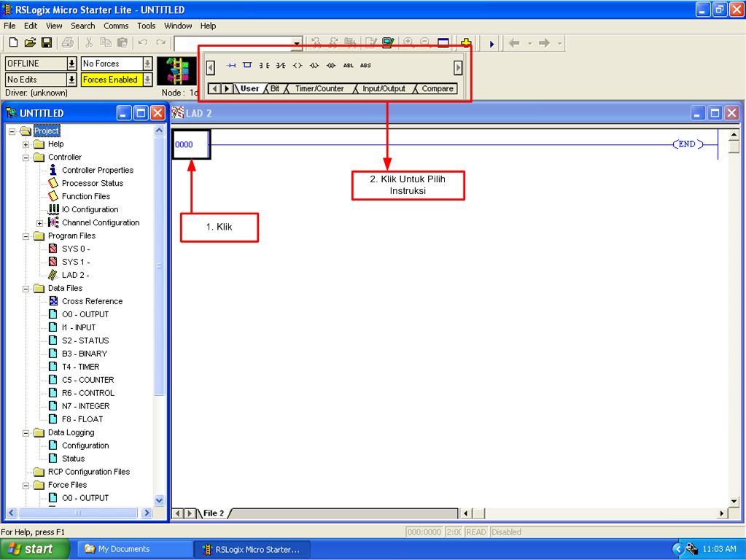Screen dimensions: 746x560
Task: Click the Undo arrow icon
Action: 143,43
